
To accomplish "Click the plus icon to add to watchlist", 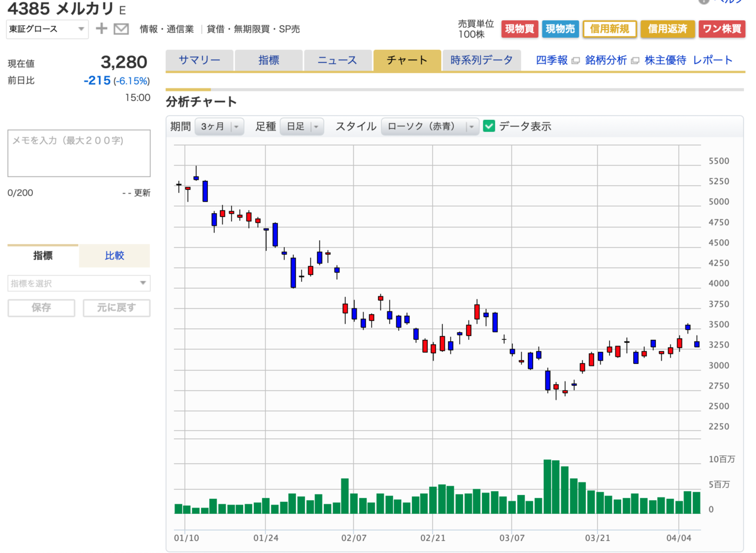I will click(101, 28).
